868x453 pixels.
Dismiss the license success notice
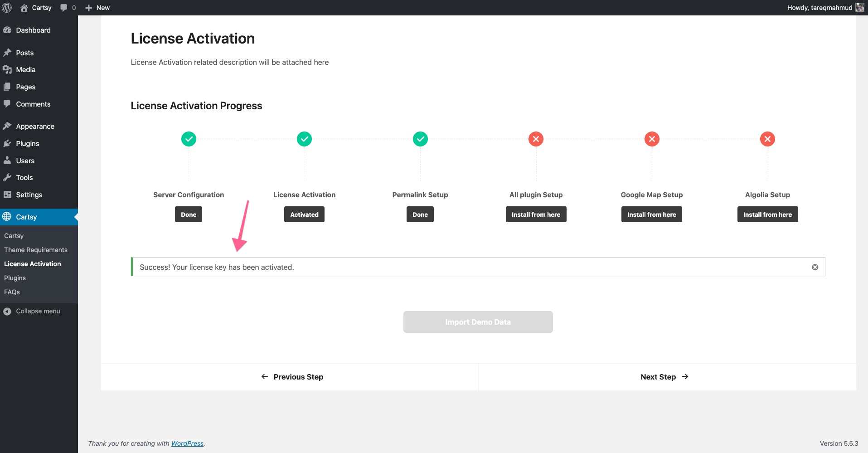pyautogui.click(x=815, y=267)
